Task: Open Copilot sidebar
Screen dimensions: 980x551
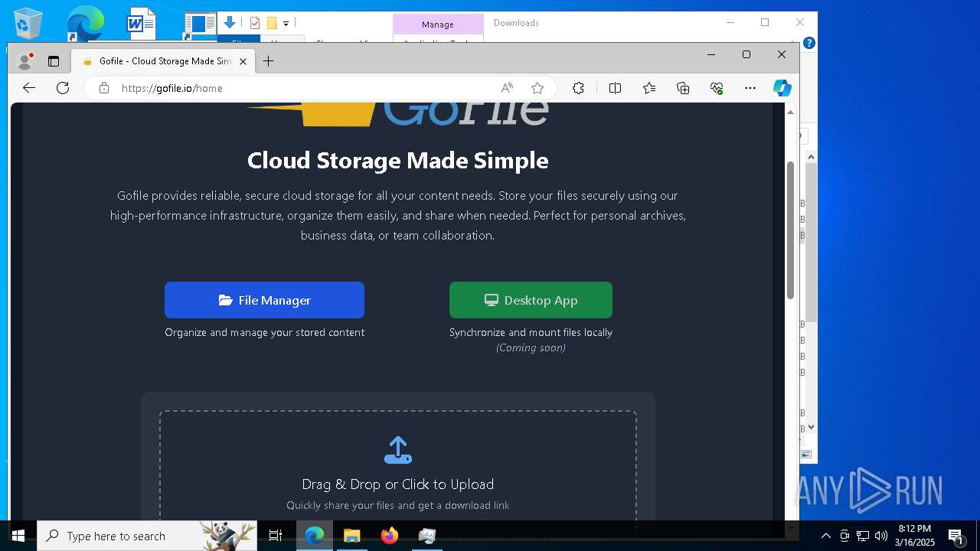Action: (782, 88)
